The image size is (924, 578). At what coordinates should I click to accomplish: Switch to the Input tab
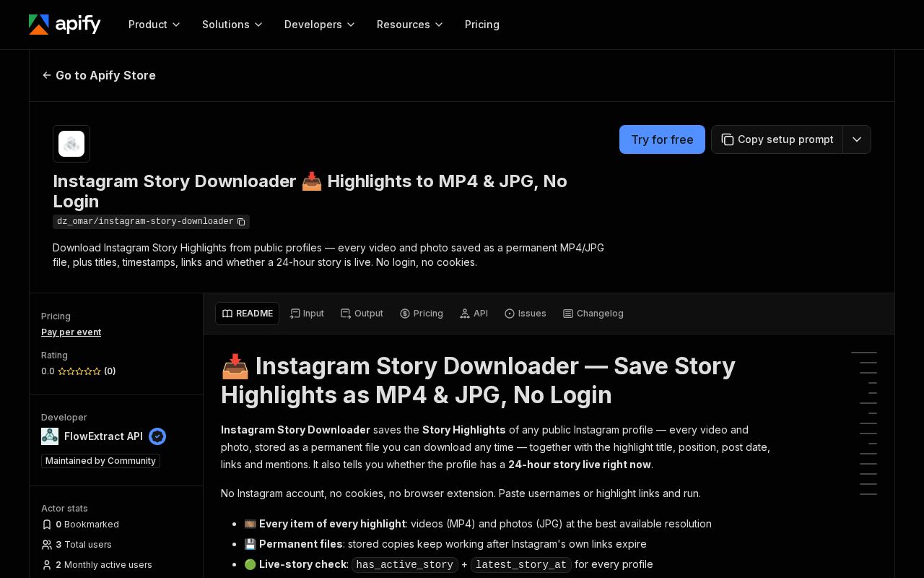[x=307, y=314]
